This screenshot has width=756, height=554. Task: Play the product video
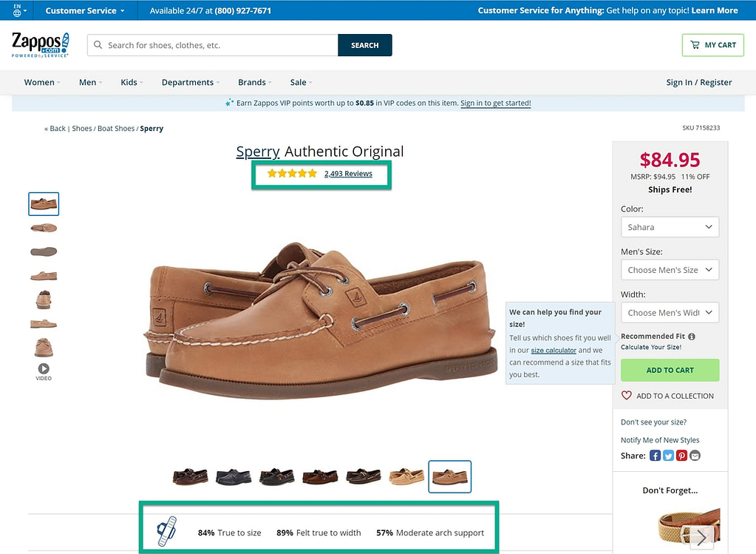(43, 368)
